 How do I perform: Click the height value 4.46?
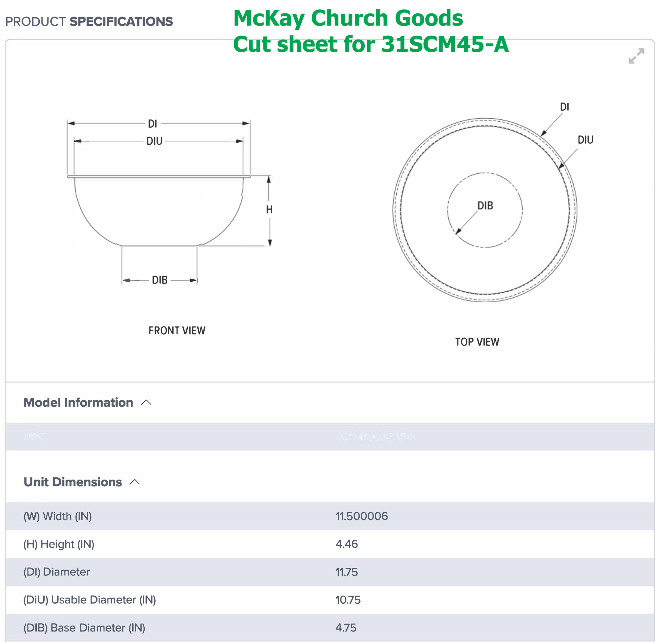point(346,544)
